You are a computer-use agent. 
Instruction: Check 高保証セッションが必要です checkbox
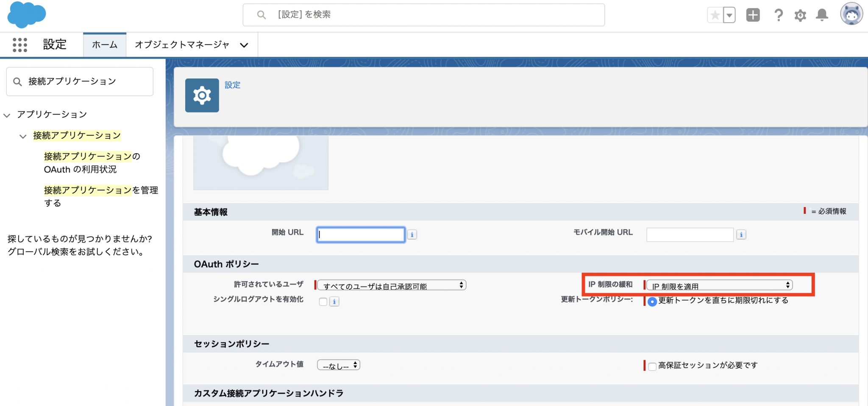pyautogui.click(x=652, y=366)
